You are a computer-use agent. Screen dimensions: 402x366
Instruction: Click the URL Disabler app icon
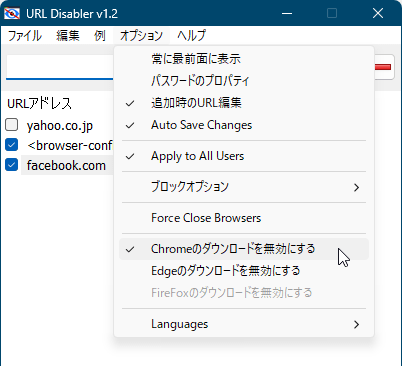(12, 13)
